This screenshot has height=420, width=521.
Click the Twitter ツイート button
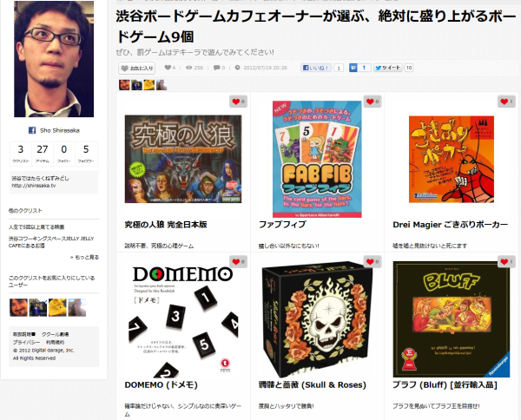(388, 68)
